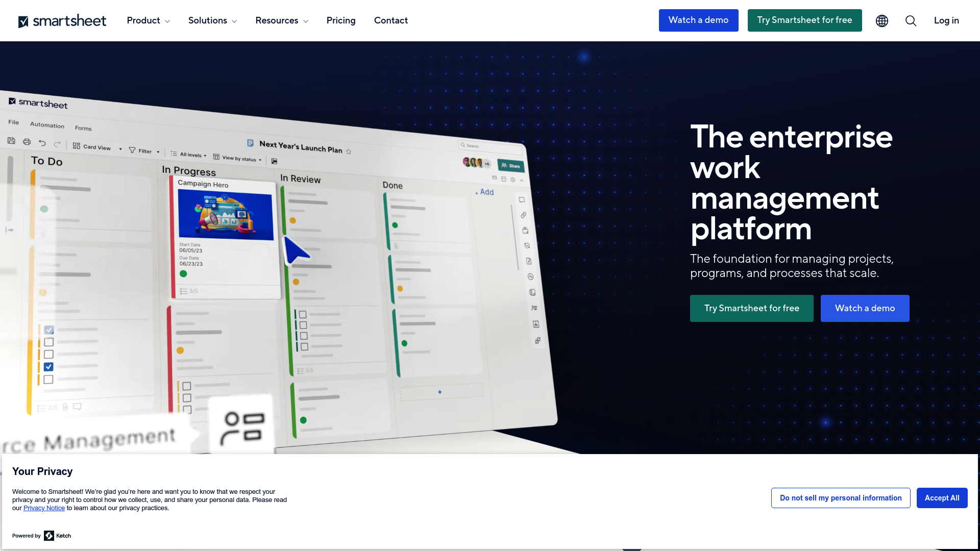This screenshot has width=980, height=551.
Task: Click the Add column icon on kanban board
Action: pos(483,192)
